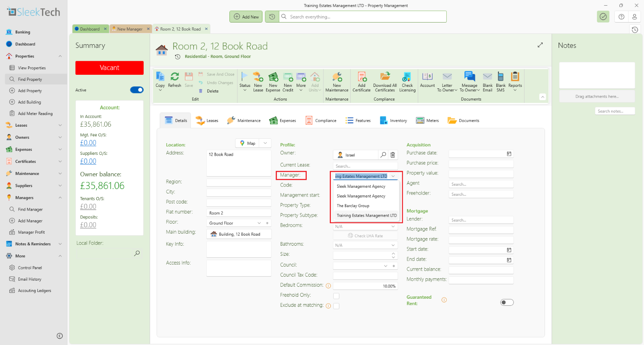Click the Suppliers O/S amount link
Viewport: 644px width, 345px height.
(x=88, y=161)
